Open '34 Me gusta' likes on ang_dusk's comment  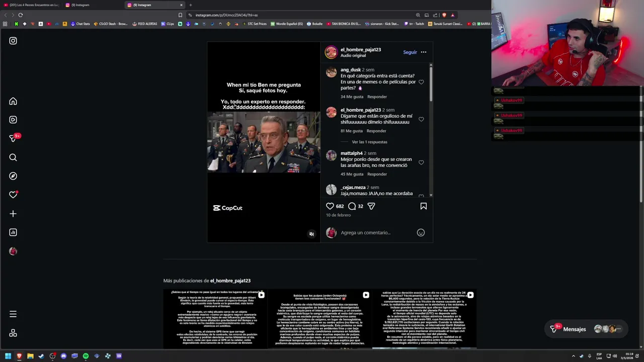(x=352, y=97)
